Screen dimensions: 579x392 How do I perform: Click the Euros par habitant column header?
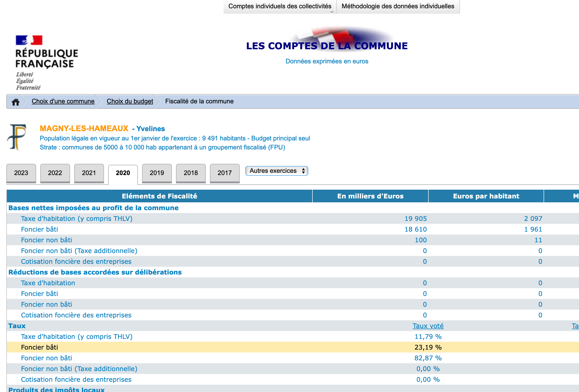click(486, 196)
